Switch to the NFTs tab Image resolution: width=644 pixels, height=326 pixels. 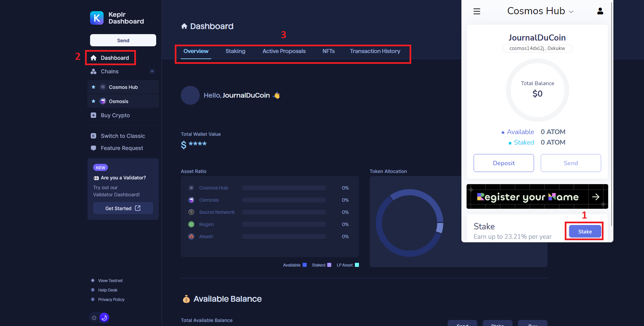coord(329,51)
